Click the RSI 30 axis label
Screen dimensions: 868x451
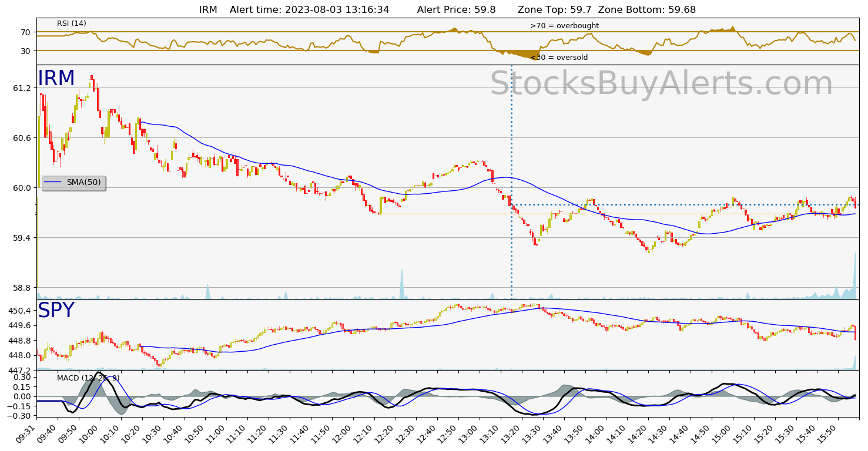pos(26,51)
